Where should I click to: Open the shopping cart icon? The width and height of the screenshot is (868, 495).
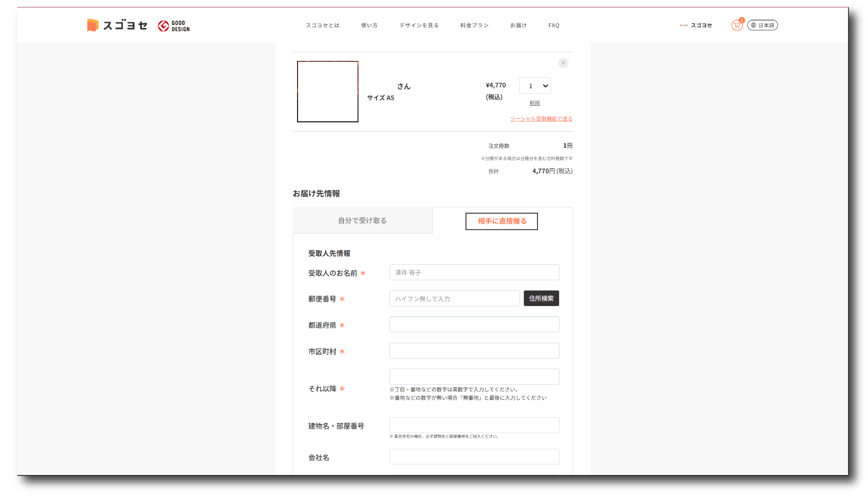click(736, 26)
